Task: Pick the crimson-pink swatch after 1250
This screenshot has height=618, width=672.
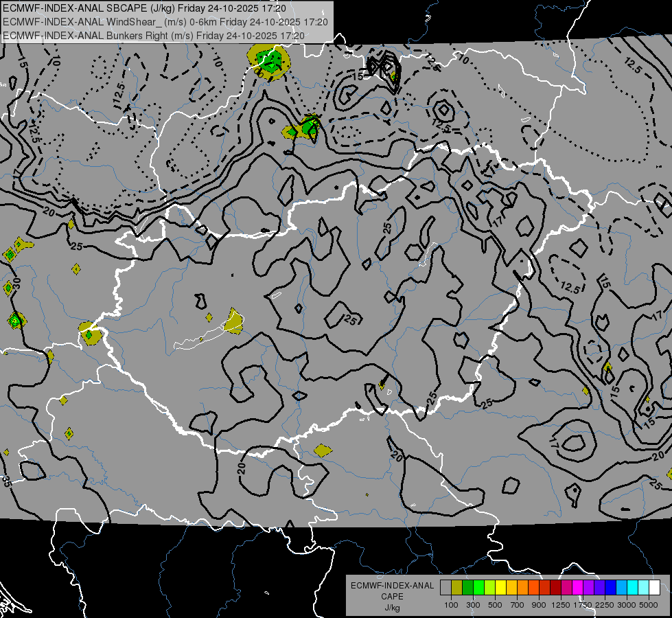Action: point(566,588)
